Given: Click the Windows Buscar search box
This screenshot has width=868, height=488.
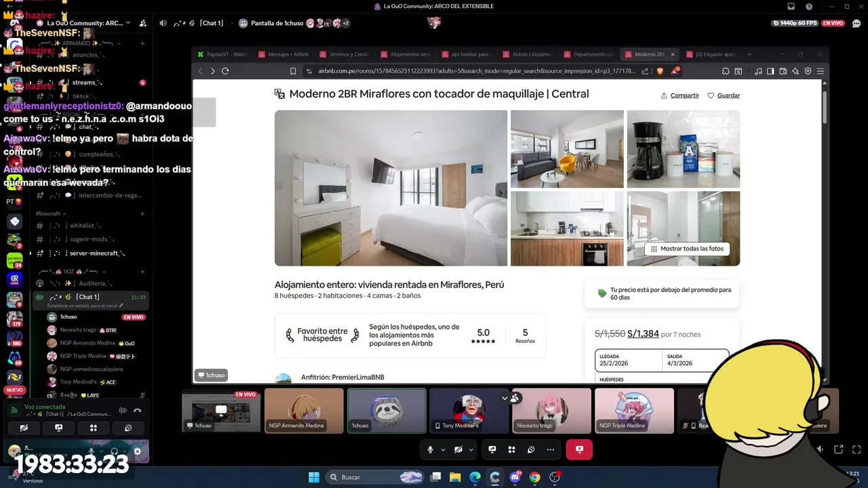Looking at the screenshot, I should coord(374,477).
